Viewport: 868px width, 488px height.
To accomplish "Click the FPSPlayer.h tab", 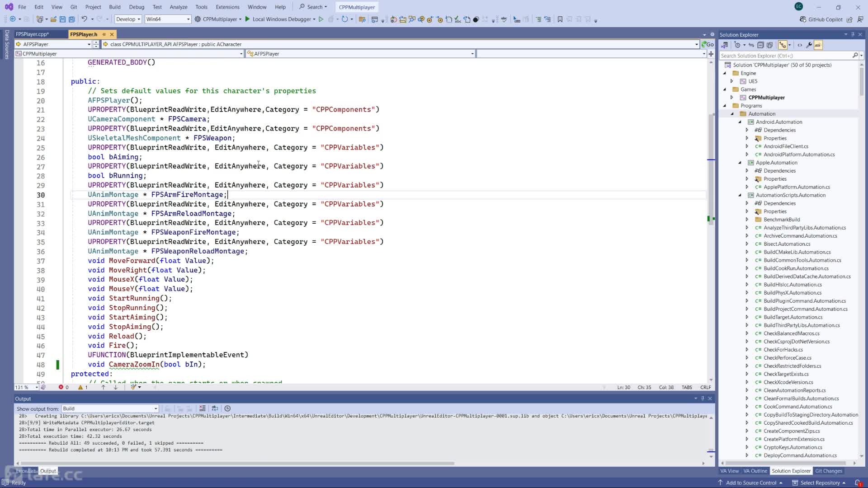I will click(x=84, y=34).
